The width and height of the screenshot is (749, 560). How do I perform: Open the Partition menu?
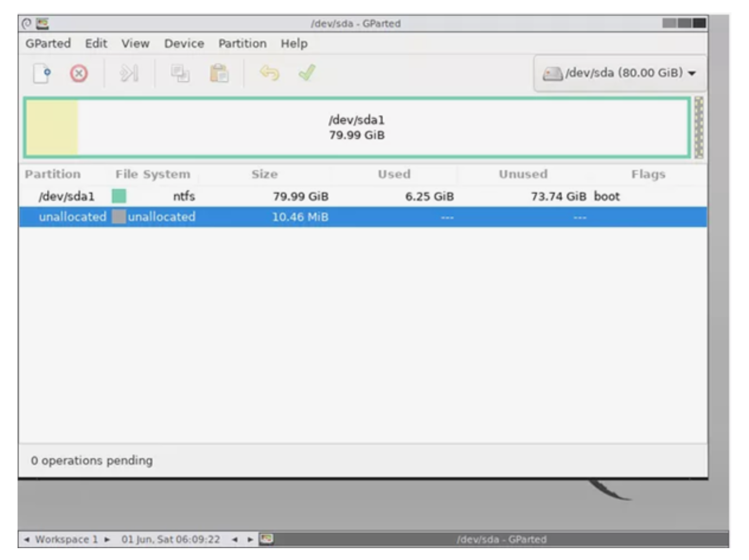[242, 44]
